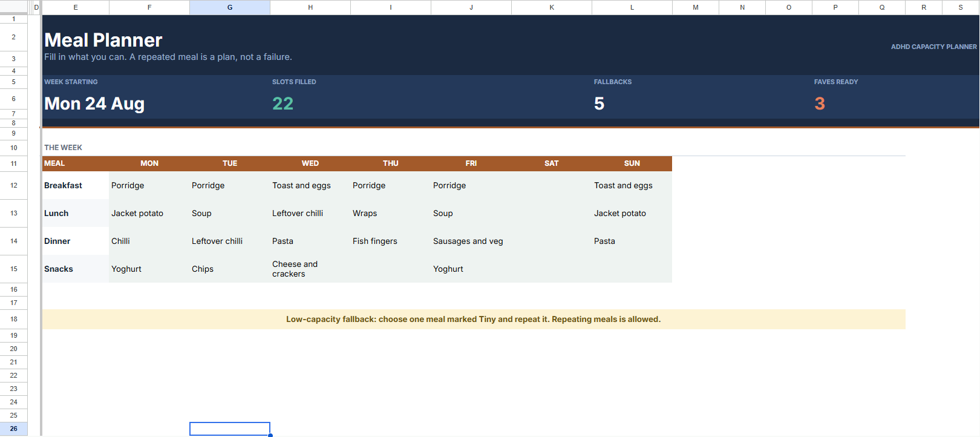Select Sunday dinner Pasta cell
Screen dimensions: 980x437
[x=632, y=241]
